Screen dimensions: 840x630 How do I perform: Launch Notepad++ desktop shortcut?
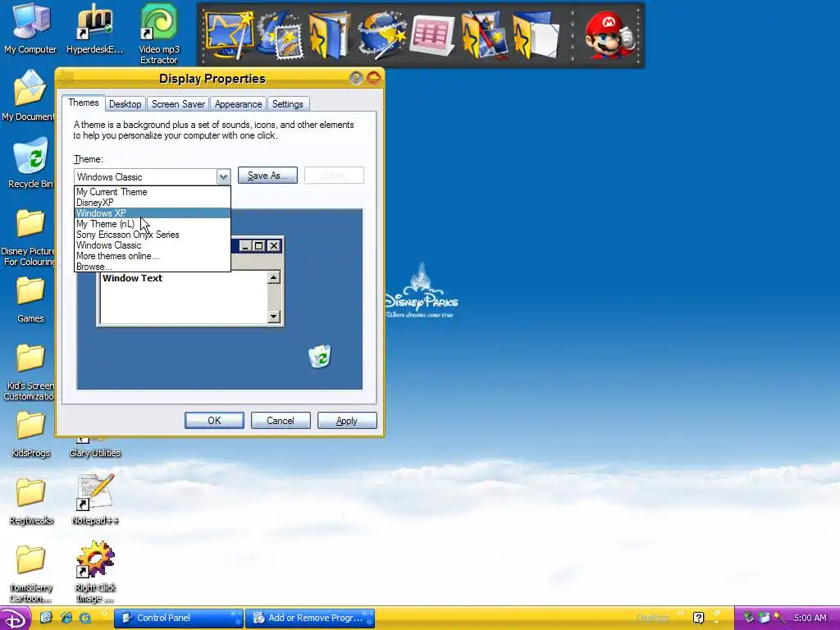pos(95,500)
